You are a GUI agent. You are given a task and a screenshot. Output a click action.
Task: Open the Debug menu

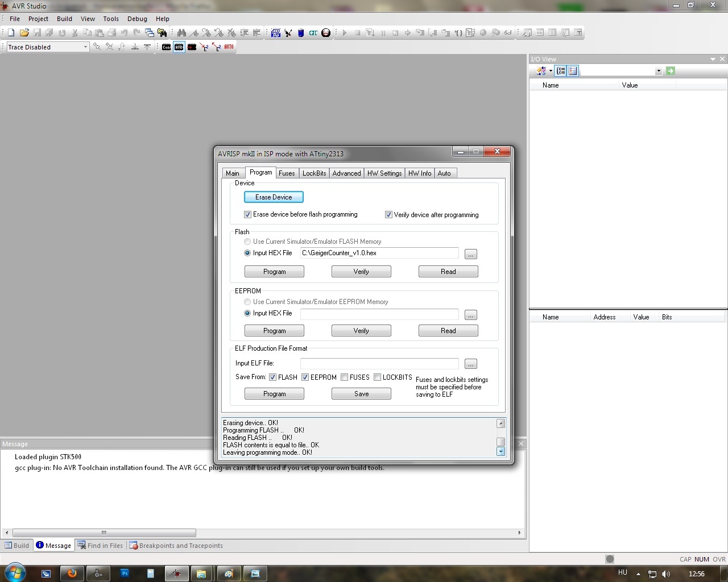tap(137, 19)
